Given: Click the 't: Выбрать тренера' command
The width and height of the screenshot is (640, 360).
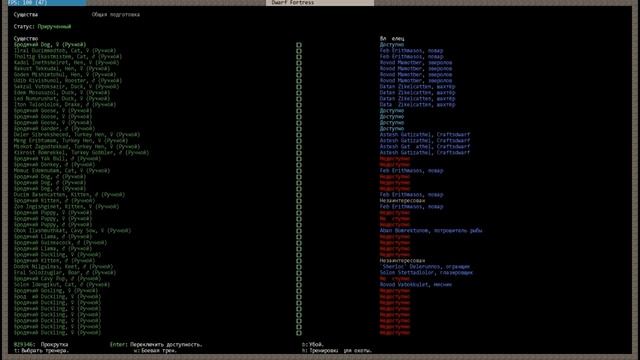Looking at the screenshot, I should point(41,351).
